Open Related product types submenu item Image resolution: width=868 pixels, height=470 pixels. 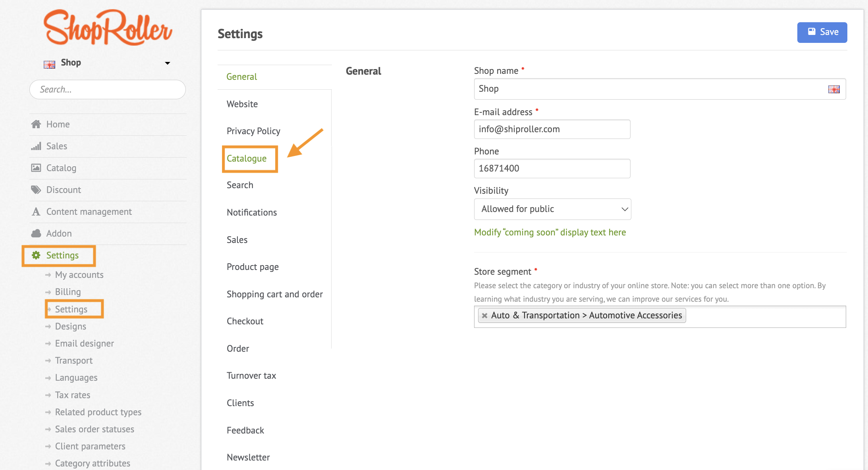pos(98,412)
